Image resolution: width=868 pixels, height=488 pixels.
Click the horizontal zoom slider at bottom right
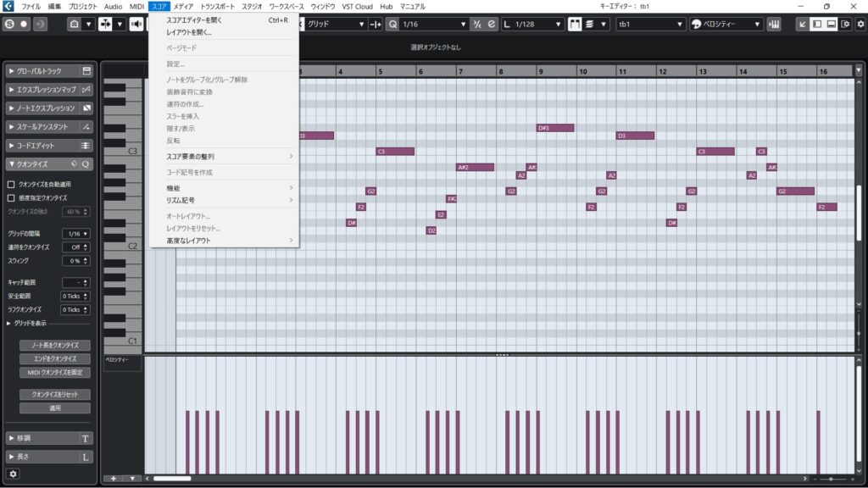(831, 480)
